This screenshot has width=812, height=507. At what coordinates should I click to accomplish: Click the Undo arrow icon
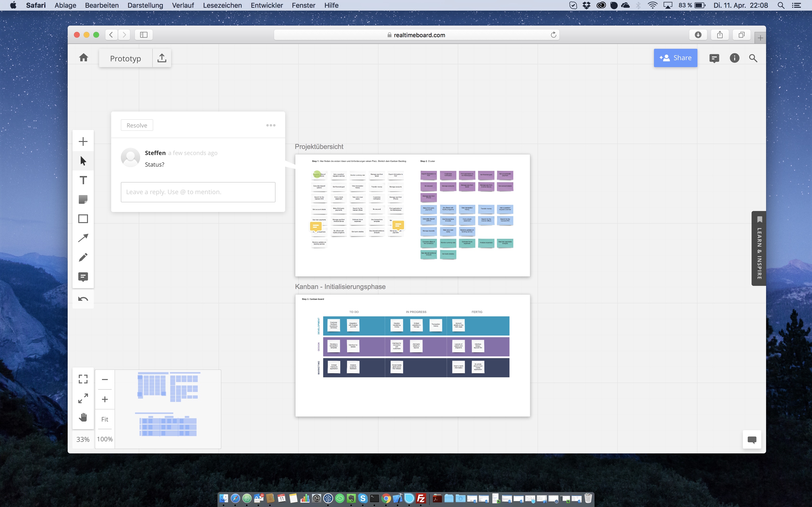(x=83, y=299)
